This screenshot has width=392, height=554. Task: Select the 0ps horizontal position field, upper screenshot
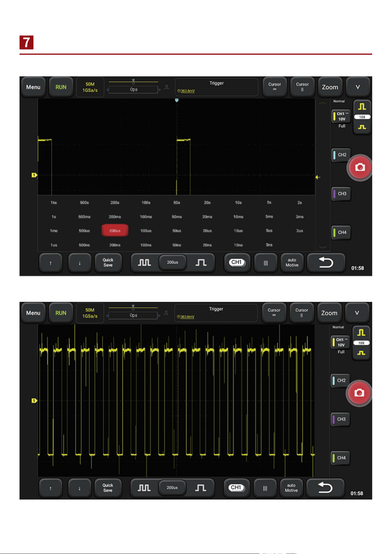(134, 89)
